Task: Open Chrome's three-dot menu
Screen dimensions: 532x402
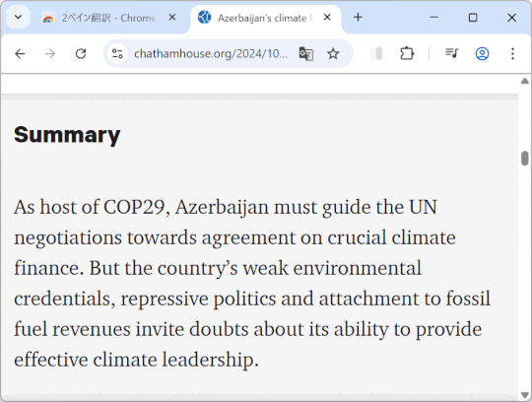Action: click(512, 53)
